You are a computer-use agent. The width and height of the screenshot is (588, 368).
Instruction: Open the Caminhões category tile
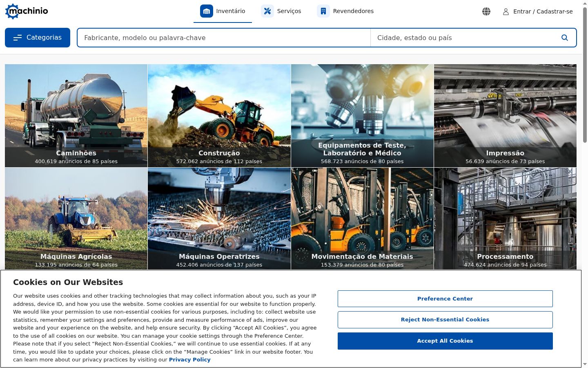click(76, 116)
